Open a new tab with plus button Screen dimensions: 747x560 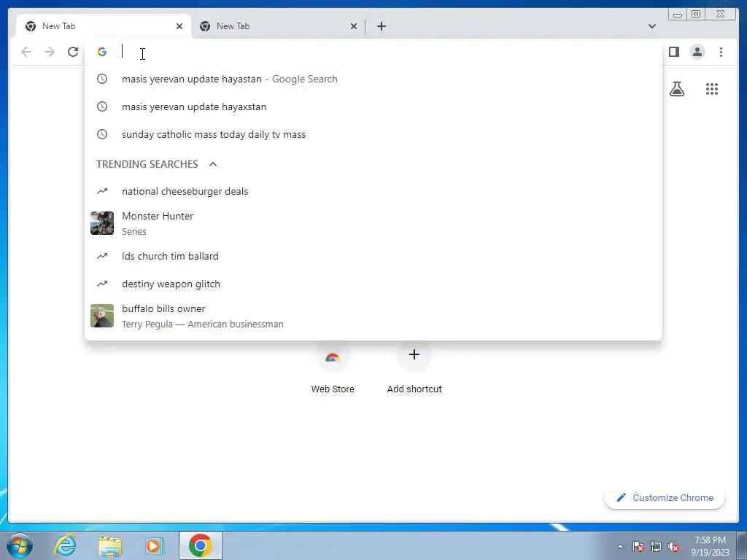(x=381, y=26)
